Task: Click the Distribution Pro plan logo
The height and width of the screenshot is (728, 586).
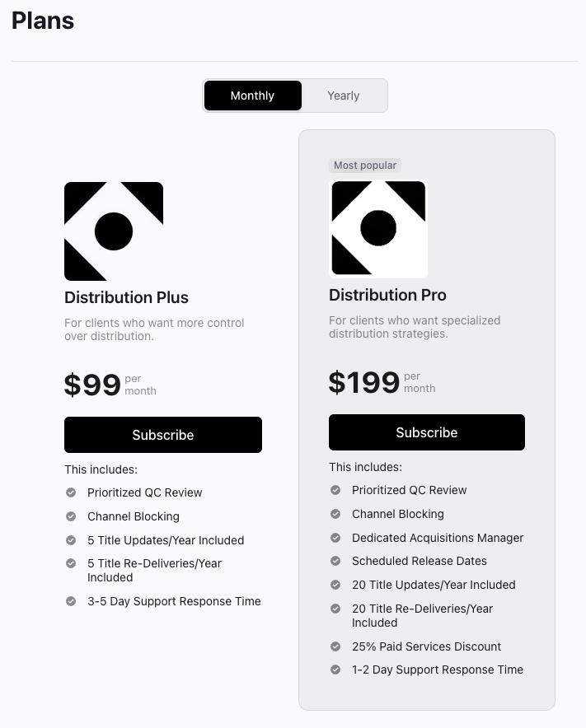Action: (378, 229)
